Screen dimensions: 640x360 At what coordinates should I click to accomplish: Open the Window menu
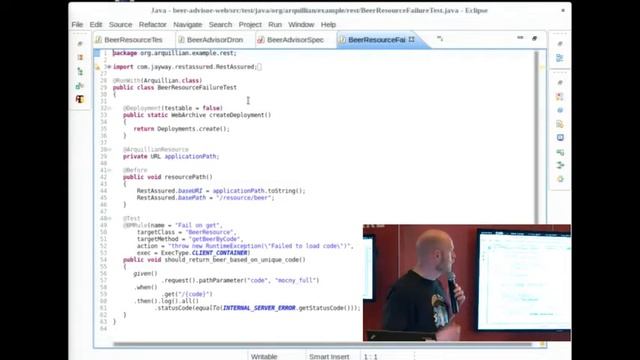pyautogui.click(x=301, y=24)
